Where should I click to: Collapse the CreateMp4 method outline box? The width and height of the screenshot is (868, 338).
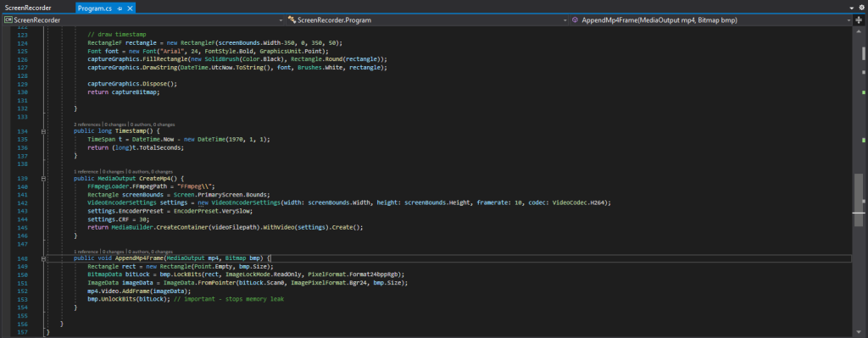pyautogui.click(x=43, y=179)
